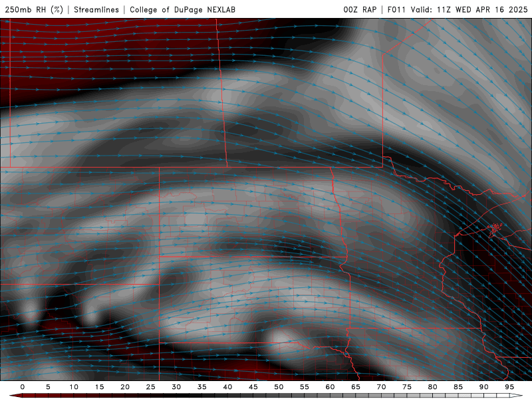Click the colorbar label "80"

pyautogui.click(x=432, y=387)
